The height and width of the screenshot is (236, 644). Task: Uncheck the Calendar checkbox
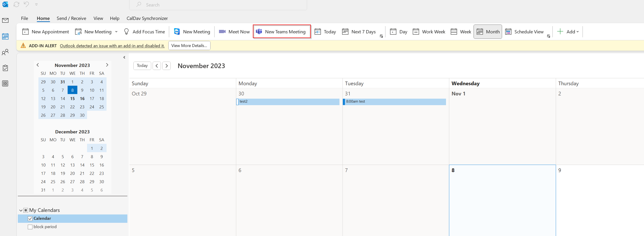(30, 218)
